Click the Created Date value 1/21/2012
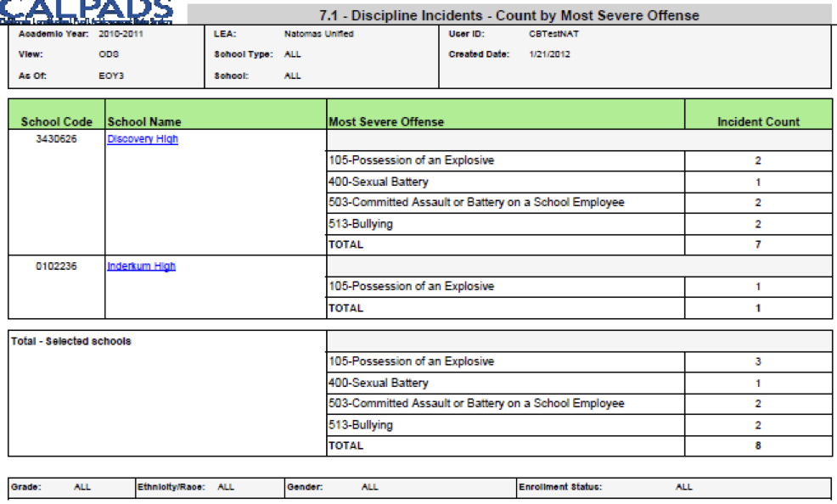The height and width of the screenshot is (504, 837). (x=549, y=54)
